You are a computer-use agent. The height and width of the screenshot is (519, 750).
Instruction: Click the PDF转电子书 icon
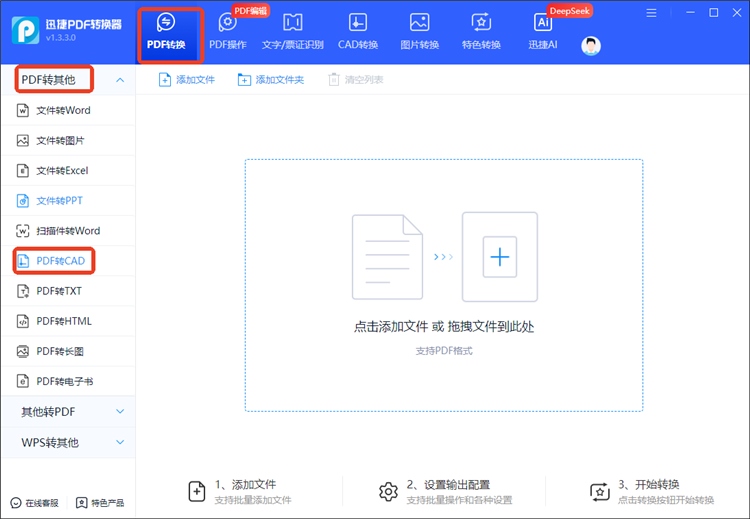22,381
